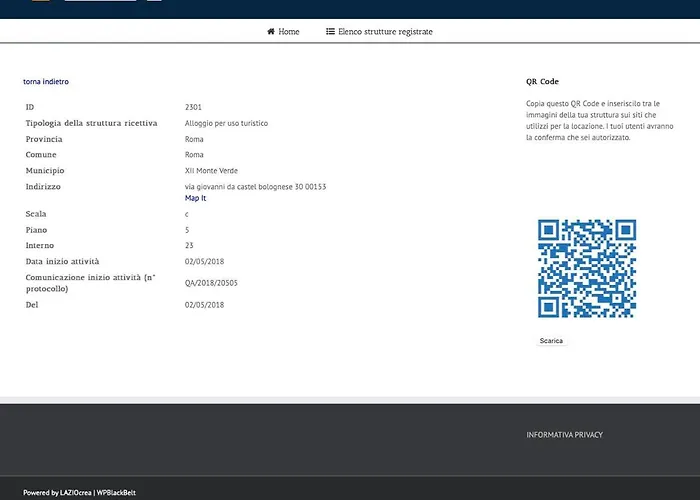Image resolution: width=700 pixels, height=500 pixels.
Task: Select Data inizio attività date 02/05/2018
Action: pyautogui.click(x=204, y=262)
